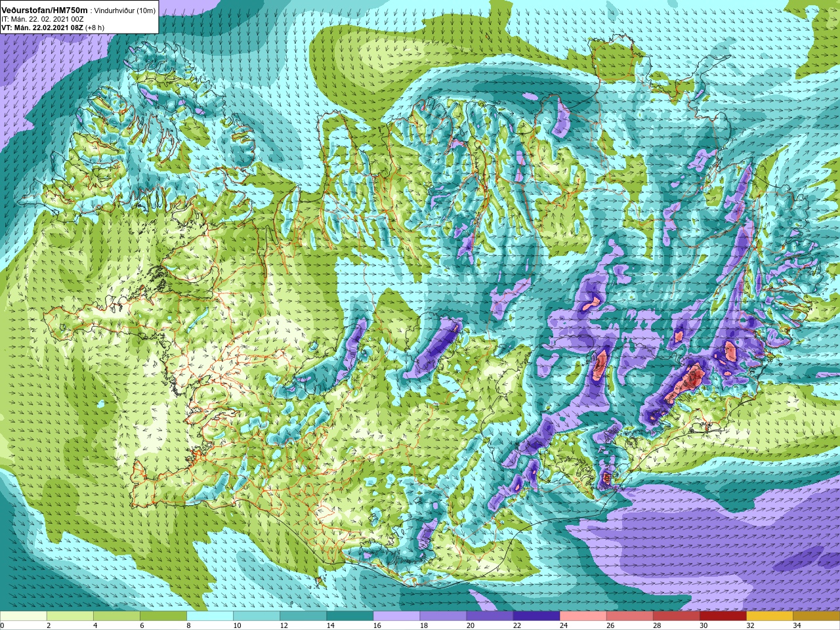Viewport: 840px width, 630px height.
Task: Select the lavender 16–18 legend swatch
Action: tap(396, 616)
